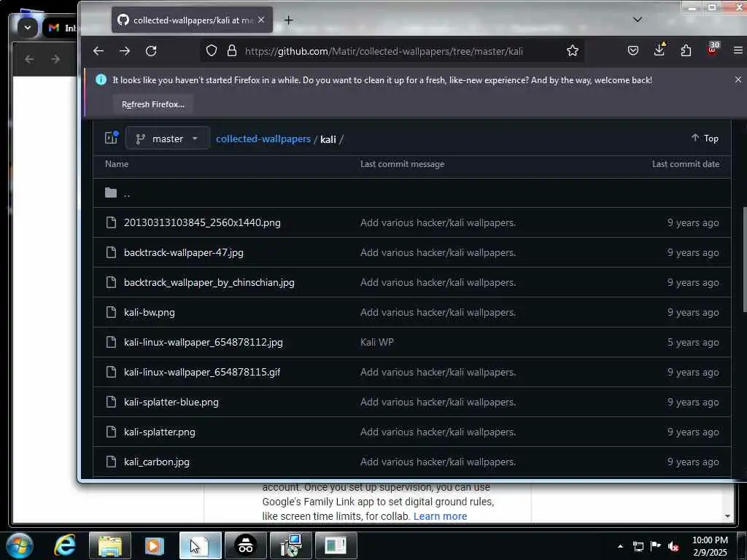
Task: Open the Kali WP commit message
Action: coord(377,343)
